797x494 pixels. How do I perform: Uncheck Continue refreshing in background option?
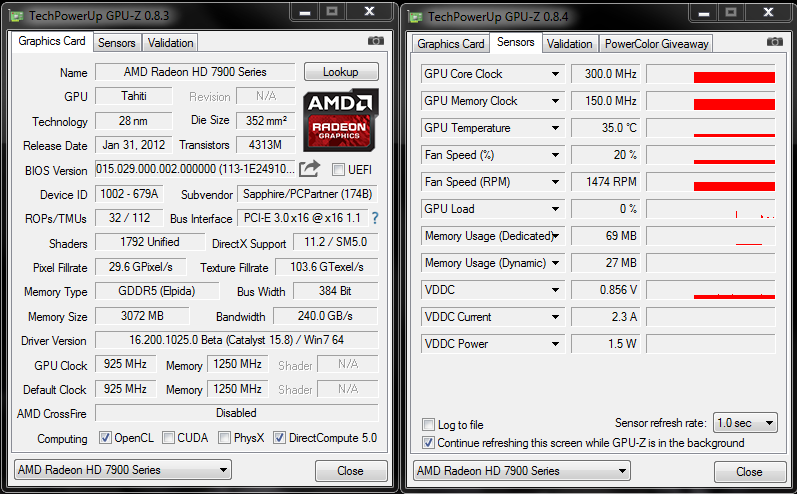pyautogui.click(x=428, y=443)
